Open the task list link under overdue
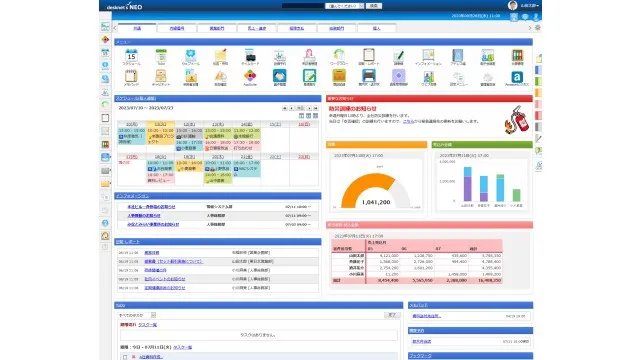This screenshot has width=640, height=360. [147, 325]
